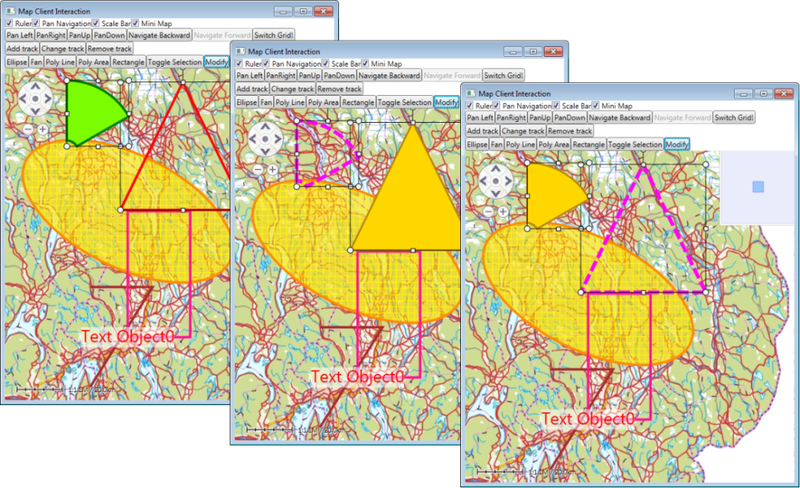Select Rectangle tool in leftmost window
Screen dimensions: 800x488
pos(128,62)
